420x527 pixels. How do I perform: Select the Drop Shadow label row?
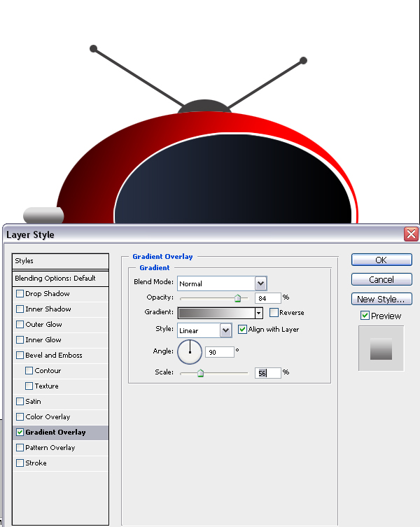(x=48, y=294)
